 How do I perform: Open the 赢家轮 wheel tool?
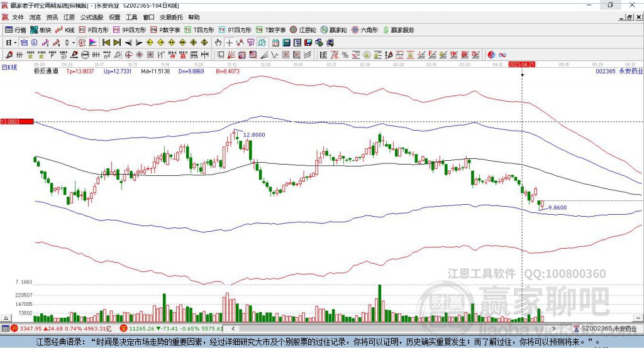point(334,30)
